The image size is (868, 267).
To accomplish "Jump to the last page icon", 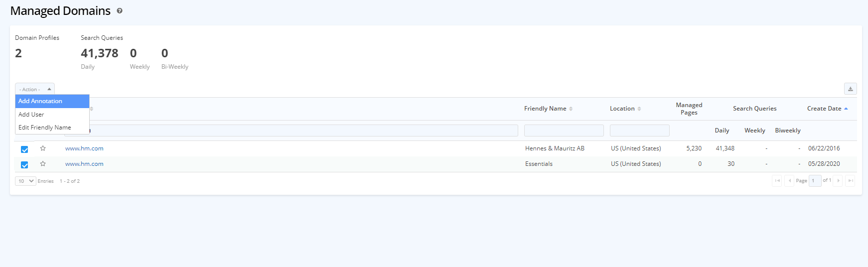I will pyautogui.click(x=850, y=181).
